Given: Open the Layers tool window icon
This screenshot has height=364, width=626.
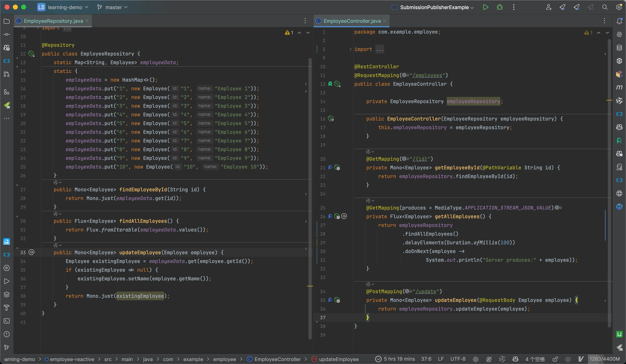Looking at the screenshot, I should click(7, 294).
